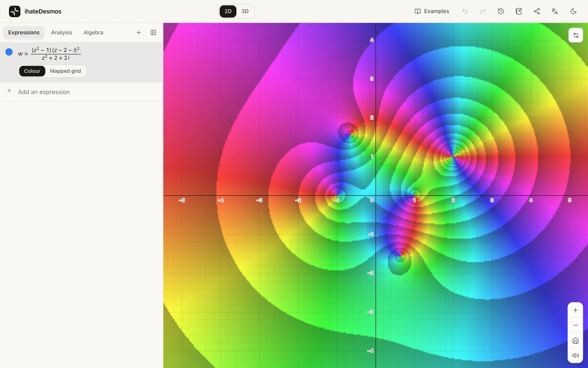This screenshot has width=588, height=368.
Task: Switch to 2D view mode
Action: pyautogui.click(x=228, y=11)
